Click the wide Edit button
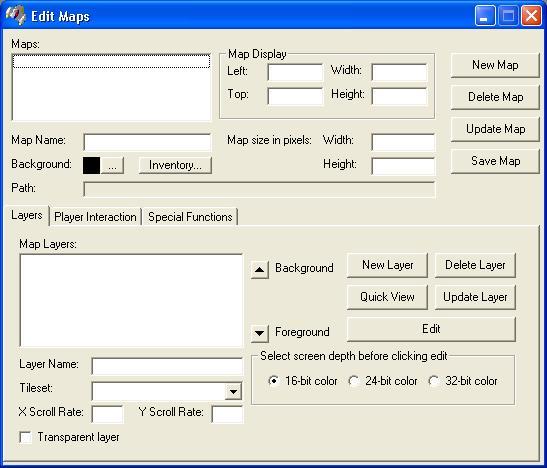547x468 pixels. (431, 329)
